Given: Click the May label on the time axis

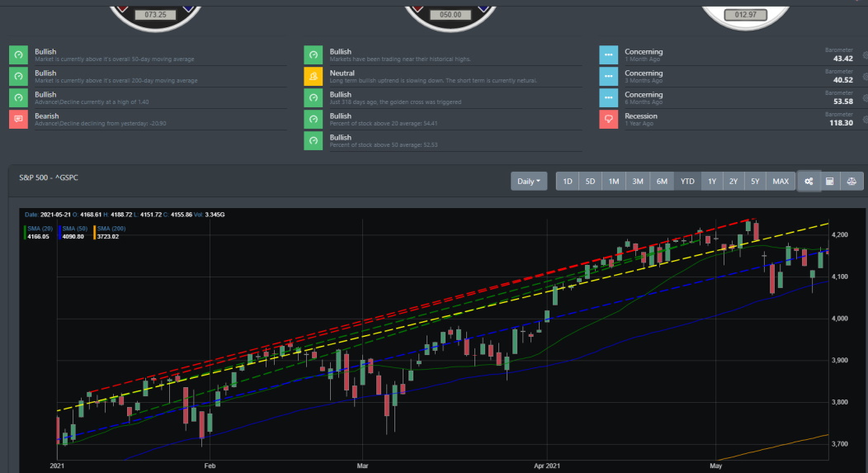Looking at the screenshot, I should point(715,466).
